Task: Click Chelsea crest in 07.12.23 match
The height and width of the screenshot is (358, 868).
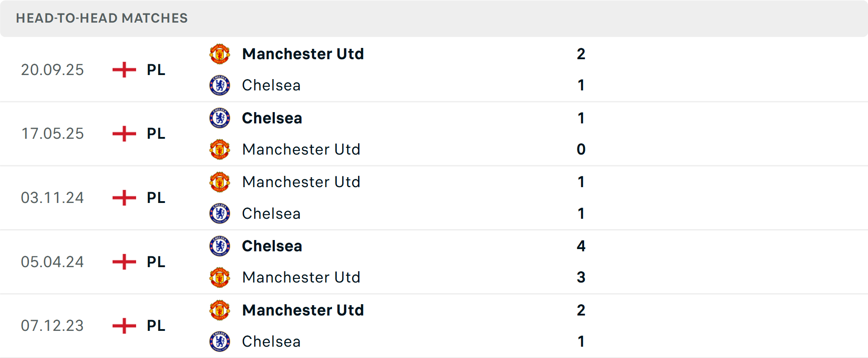Action: [x=220, y=342]
